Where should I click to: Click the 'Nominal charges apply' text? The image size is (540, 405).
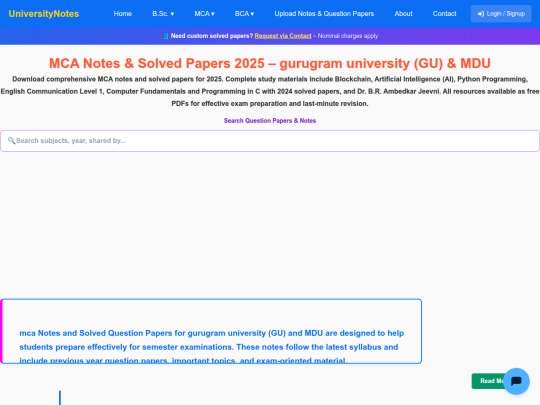(348, 36)
